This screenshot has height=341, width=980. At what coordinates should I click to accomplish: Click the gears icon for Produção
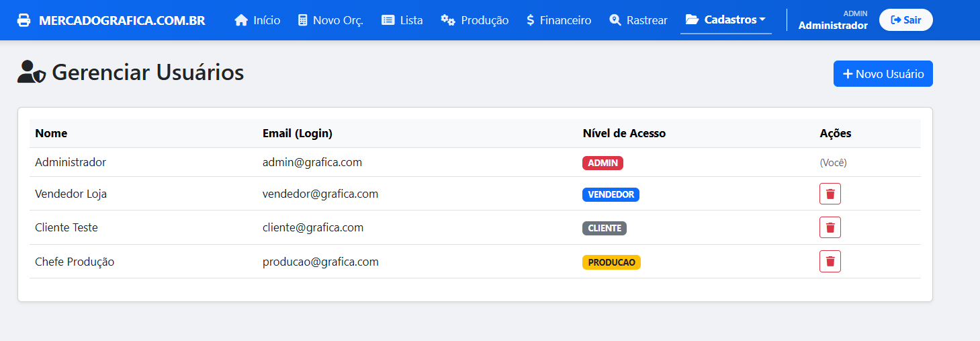coord(448,20)
